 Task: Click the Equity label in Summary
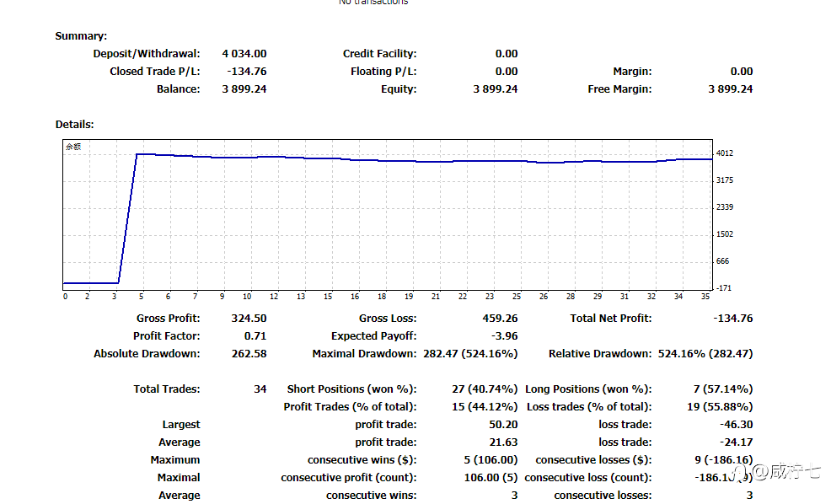point(399,89)
